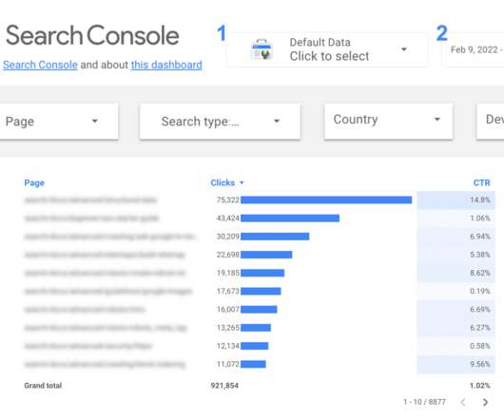Select the 19,185 clicks value
Viewport: 504px width, 420px height.
point(228,273)
